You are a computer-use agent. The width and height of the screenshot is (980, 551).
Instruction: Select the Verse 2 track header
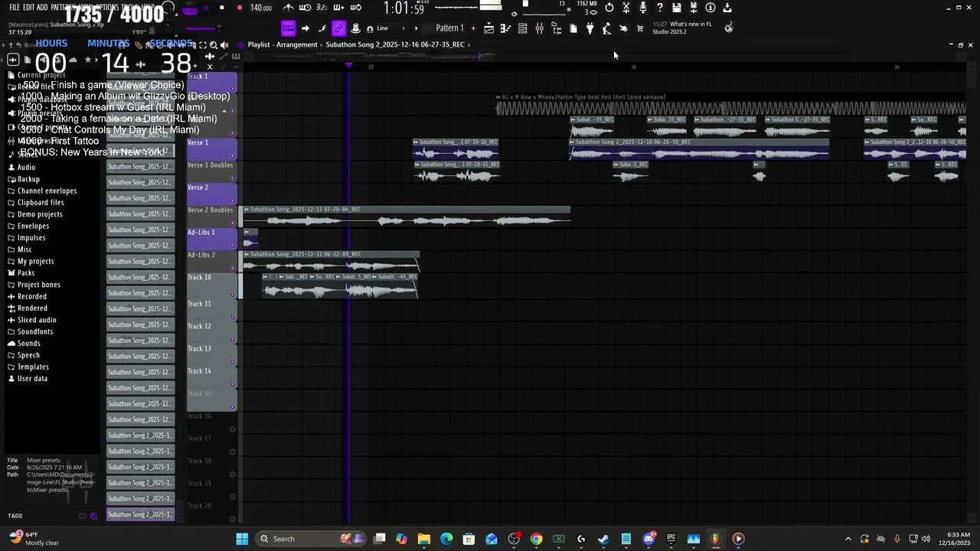(x=212, y=194)
